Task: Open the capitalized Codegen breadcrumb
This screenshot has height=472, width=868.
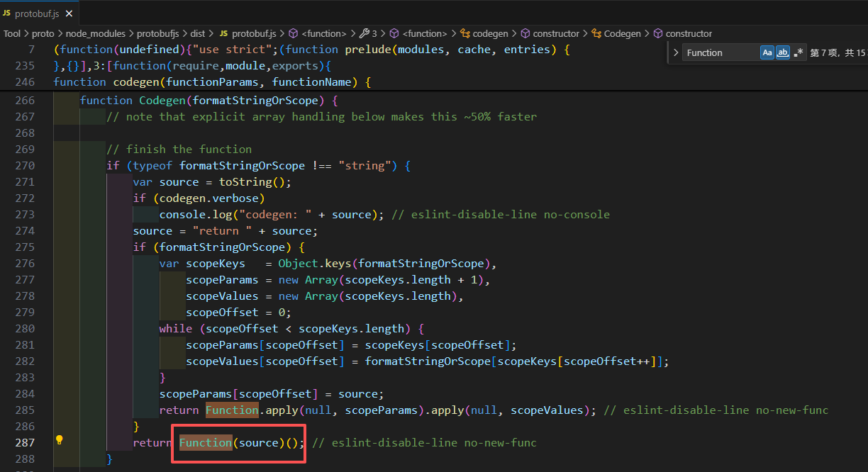Action: pos(616,33)
